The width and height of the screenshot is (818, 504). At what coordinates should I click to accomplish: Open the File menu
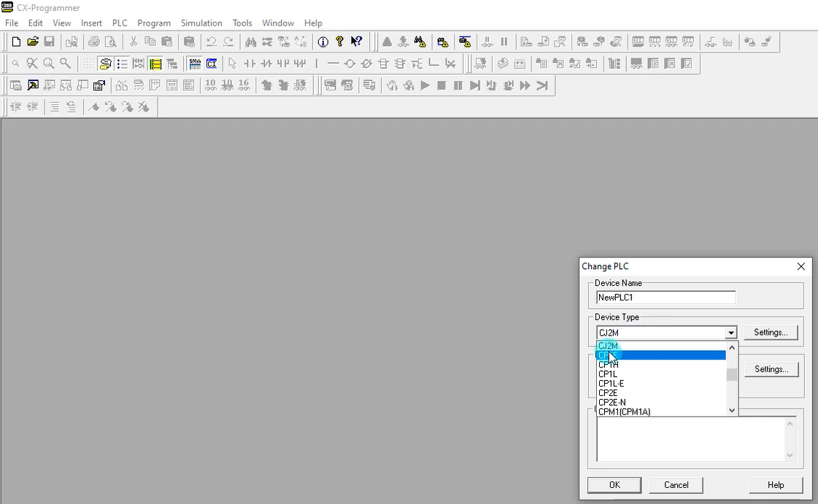click(x=12, y=23)
